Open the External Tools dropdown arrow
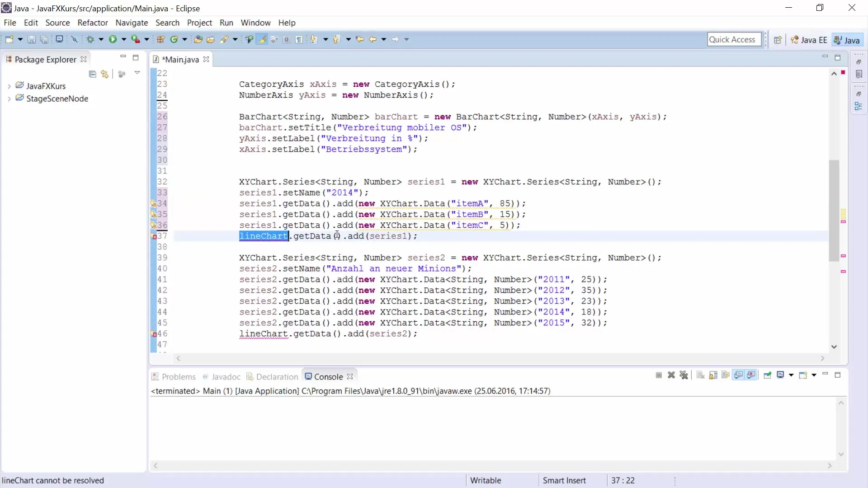Screen dimensions: 868x488 (146, 39)
